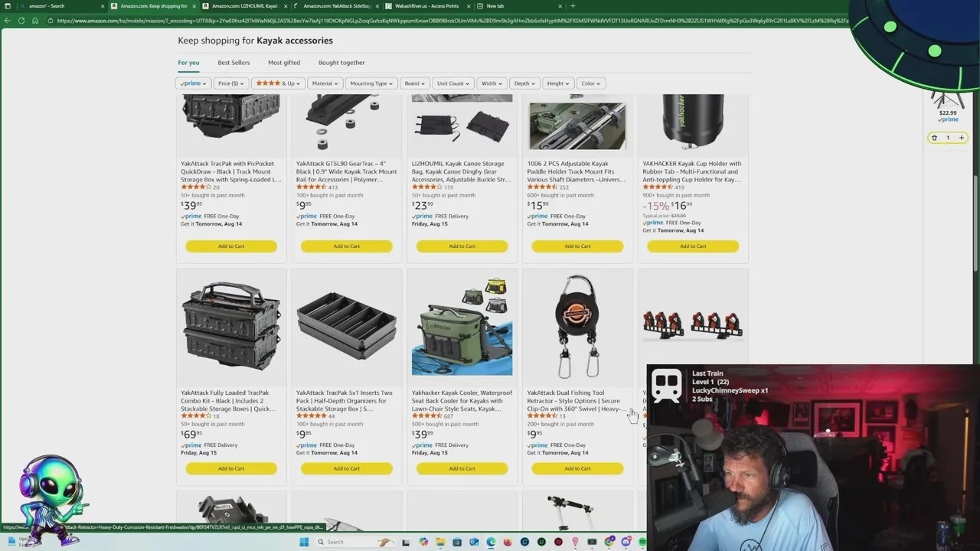View Fully Loaded TracPak Combo Kit image
This screenshot has width=980, height=551.
[231, 327]
